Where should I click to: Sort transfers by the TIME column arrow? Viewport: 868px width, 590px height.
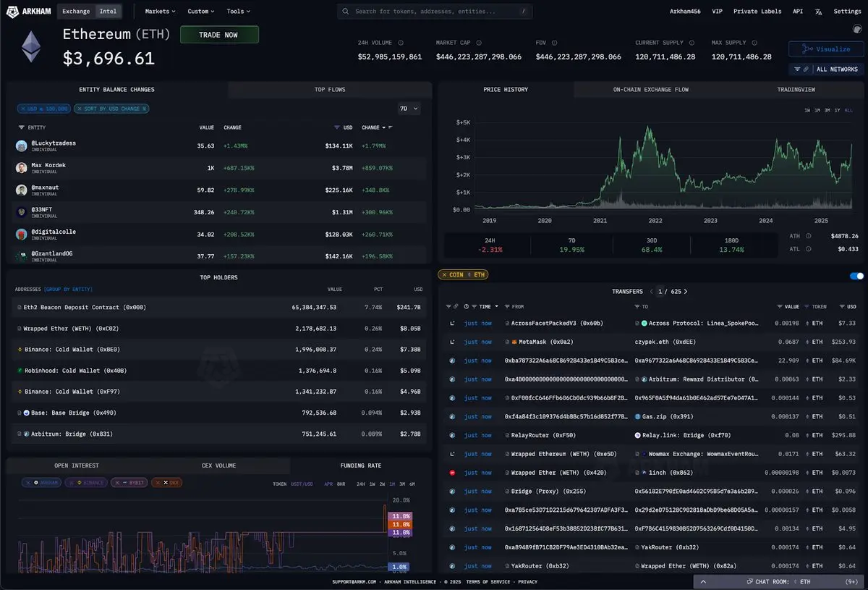pos(496,307)
